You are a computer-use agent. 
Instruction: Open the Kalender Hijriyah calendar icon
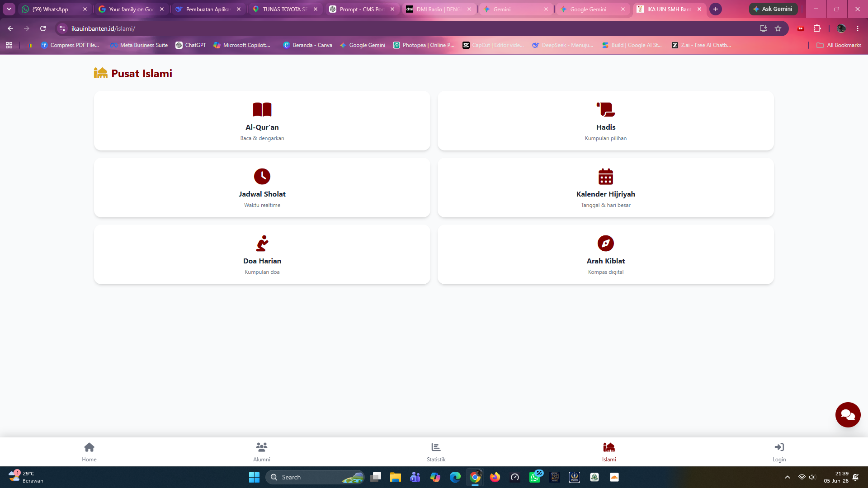(x=606, y=177)
